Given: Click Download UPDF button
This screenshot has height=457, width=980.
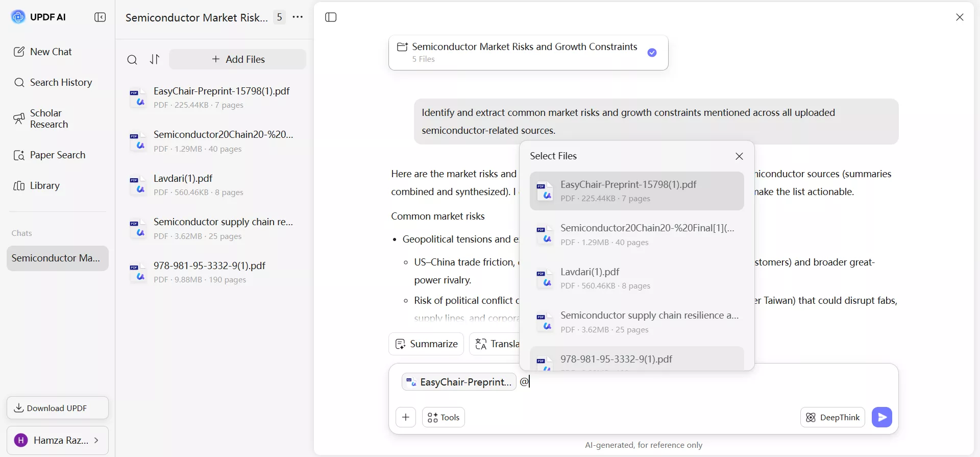Looking at the screenshot, I should [58, 408].
